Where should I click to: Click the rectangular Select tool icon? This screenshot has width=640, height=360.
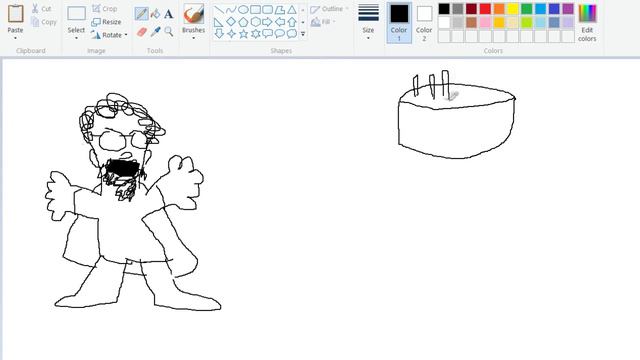pyautogui.click(x=76, y=13)
